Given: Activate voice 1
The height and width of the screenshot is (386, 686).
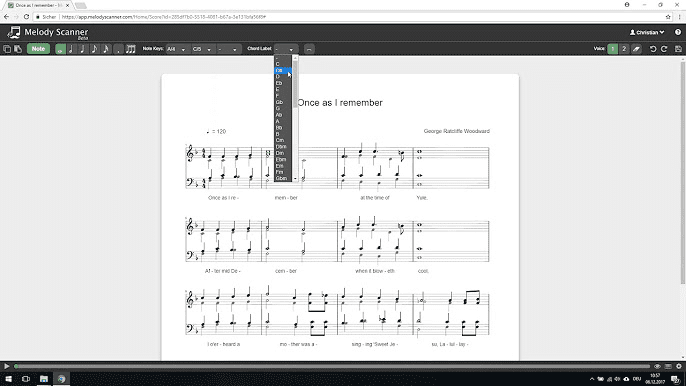Looking at the screenshot, I should click(612, 49).
